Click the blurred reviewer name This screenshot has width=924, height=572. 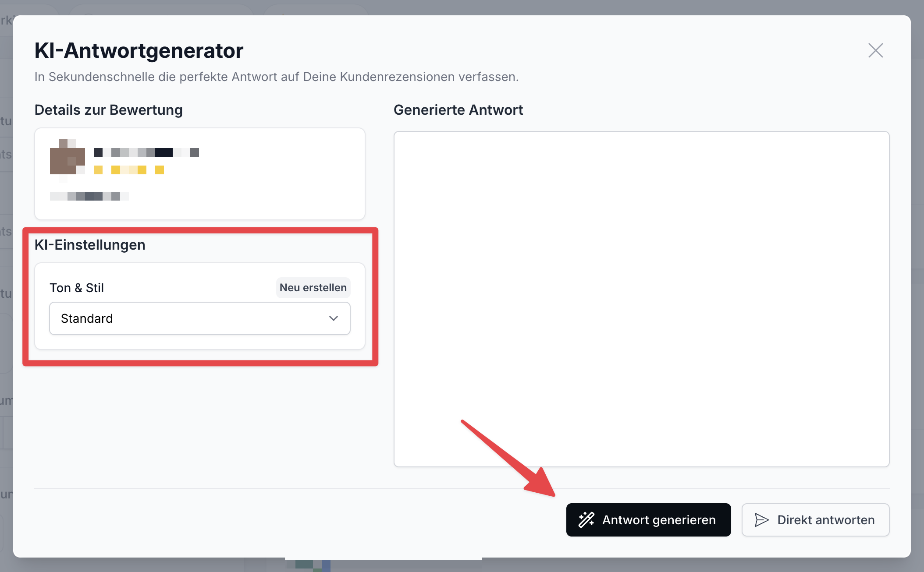coord(146,152)
